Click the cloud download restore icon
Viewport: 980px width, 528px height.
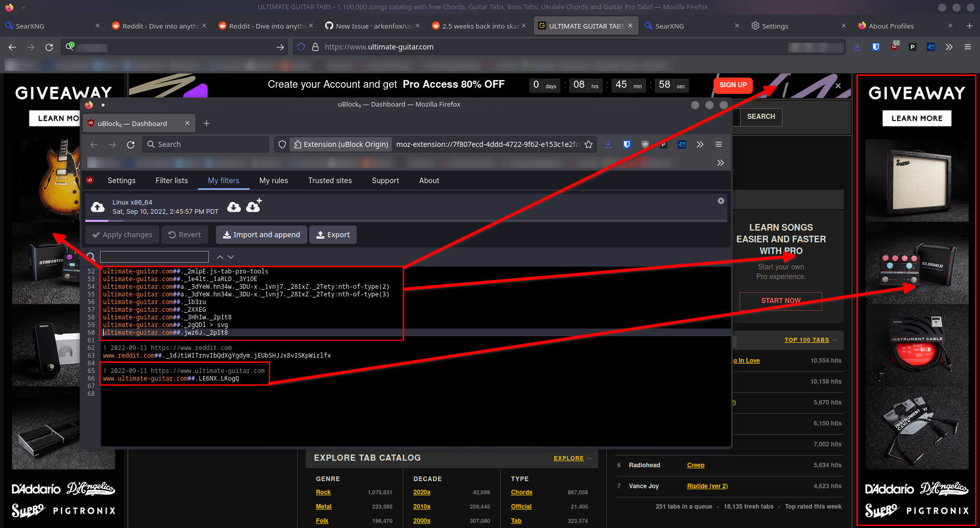point(234,207)
